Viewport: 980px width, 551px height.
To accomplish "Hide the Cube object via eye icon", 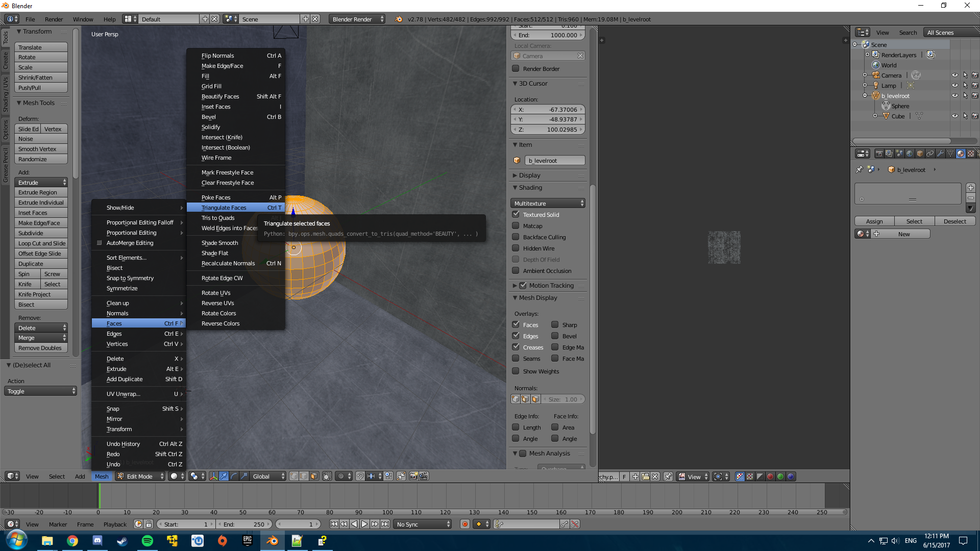I will [x=954, y=116].
